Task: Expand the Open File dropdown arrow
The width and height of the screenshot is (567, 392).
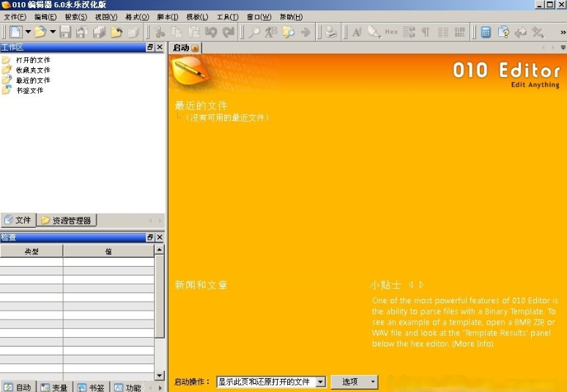Action: coord(53,32)
